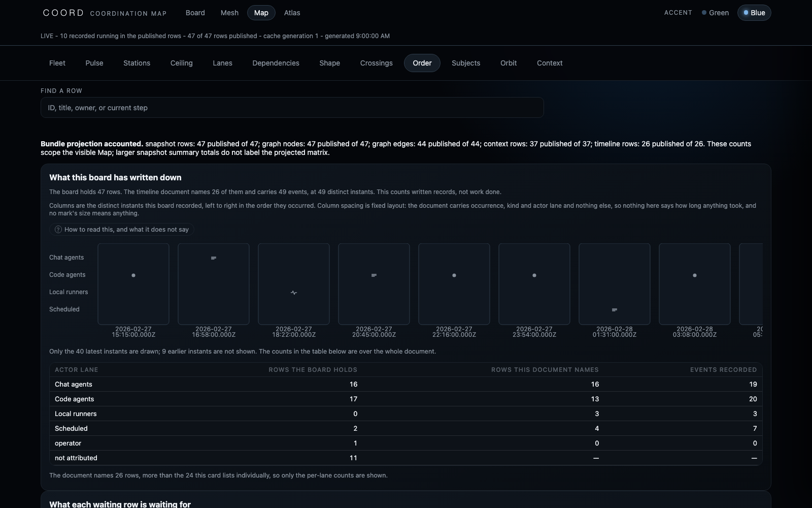Click the Code agents dot at 23:54

click(x=534, y=275)
